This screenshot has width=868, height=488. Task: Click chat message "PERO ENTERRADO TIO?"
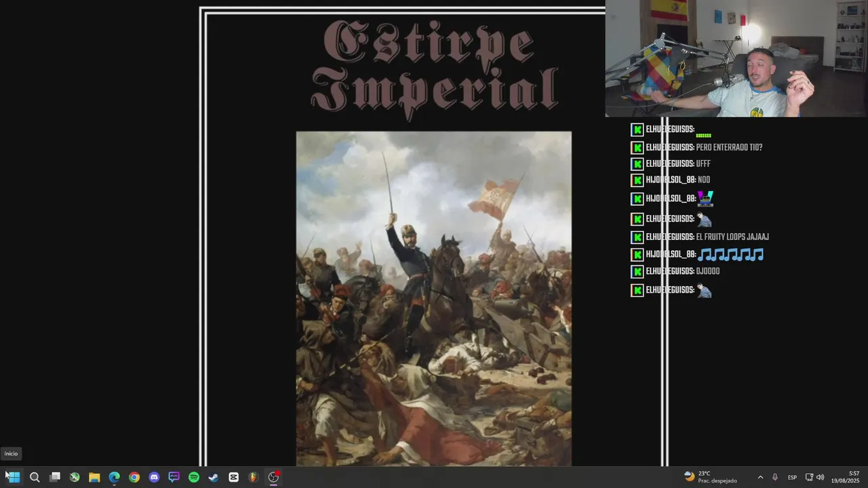click(729, 147)
